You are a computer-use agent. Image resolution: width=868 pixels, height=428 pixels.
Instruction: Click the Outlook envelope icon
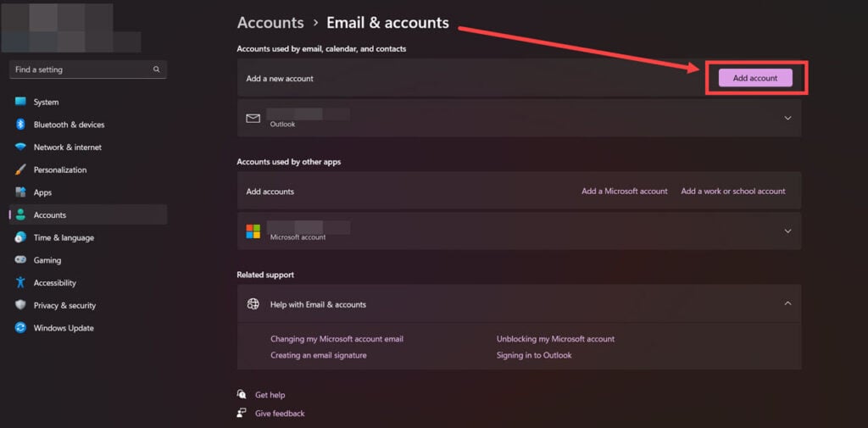coord(253,119)
